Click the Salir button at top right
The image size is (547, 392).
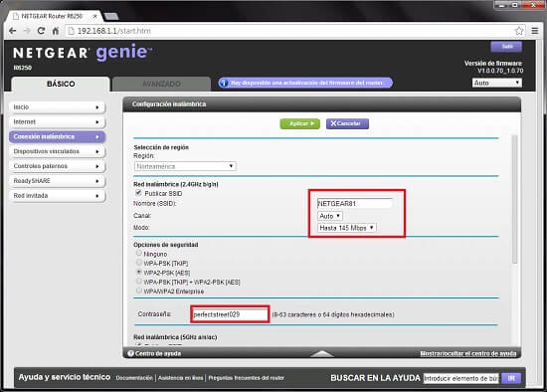click(506, 47)
